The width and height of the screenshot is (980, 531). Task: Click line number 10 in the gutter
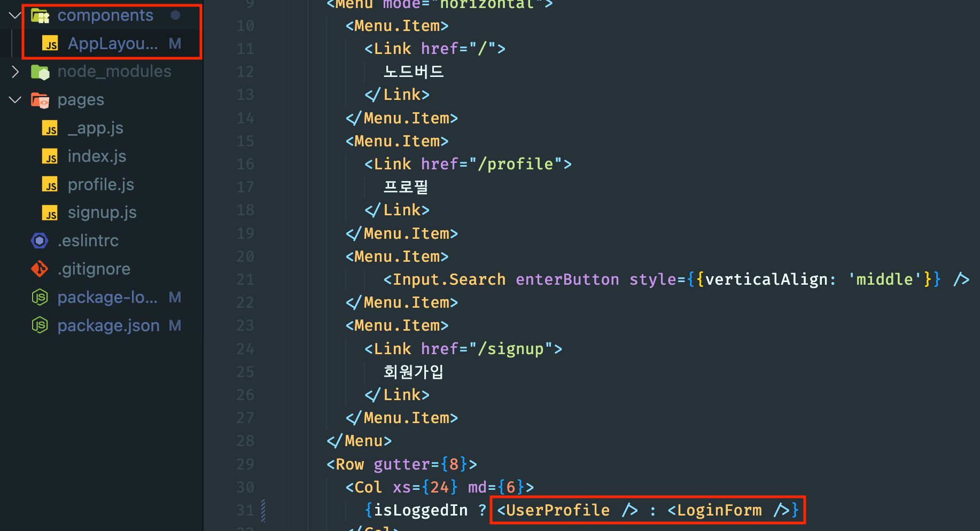(x=245, y=26)
